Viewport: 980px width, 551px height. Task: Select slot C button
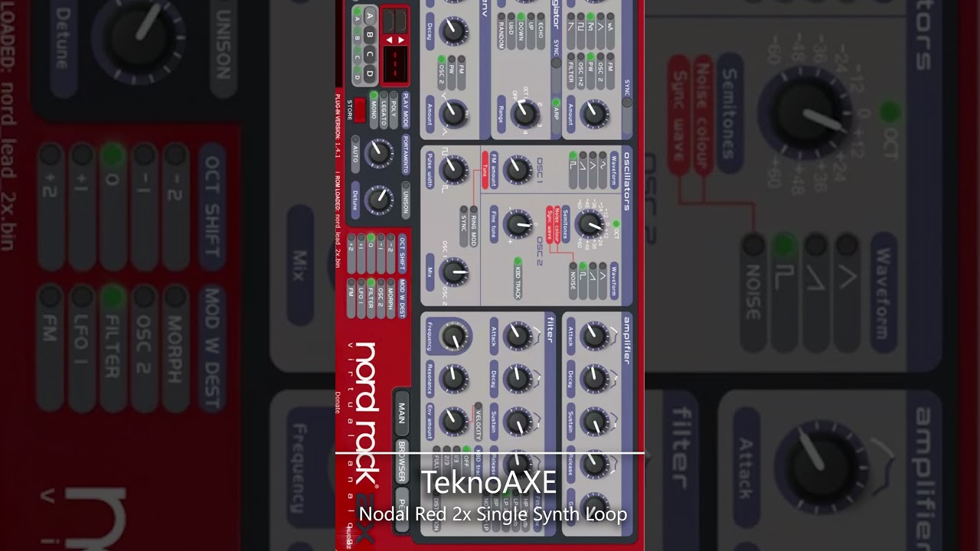[370, 54]
